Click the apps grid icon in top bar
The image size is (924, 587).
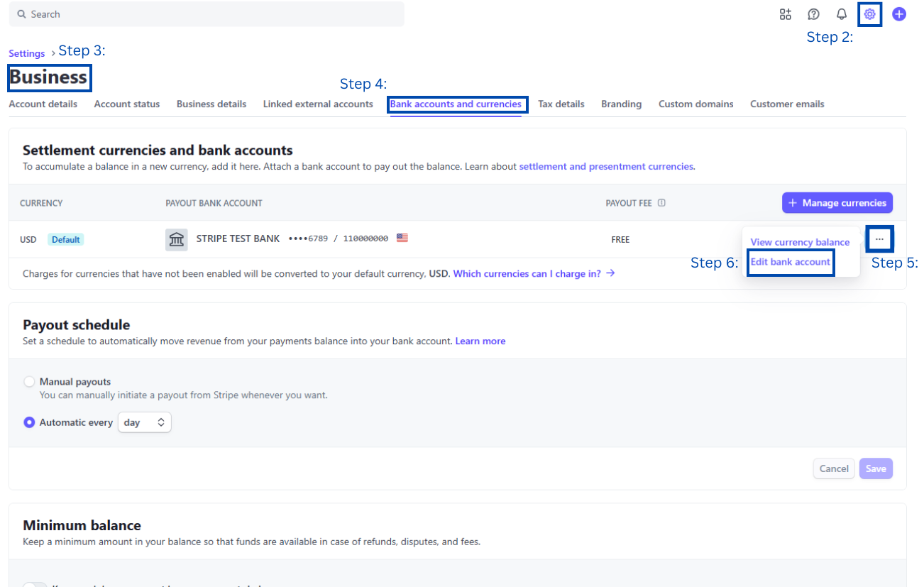coord(785,13)
